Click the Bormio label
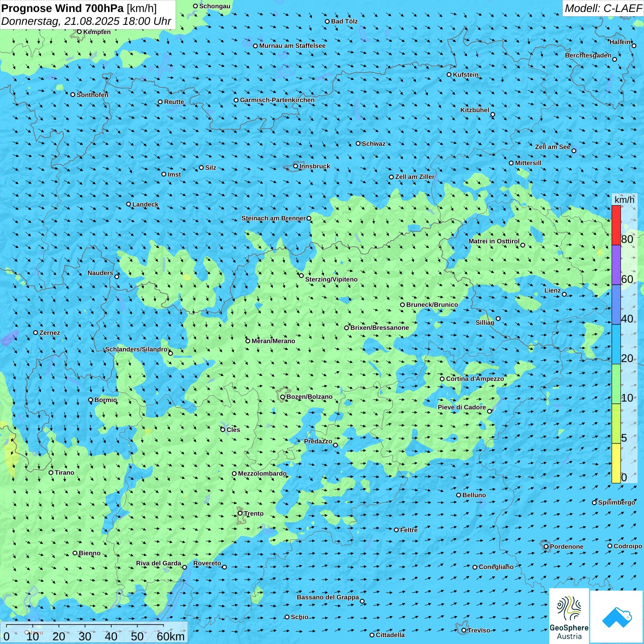This screenshot has width=644, height=644. [x=105, y=400]
